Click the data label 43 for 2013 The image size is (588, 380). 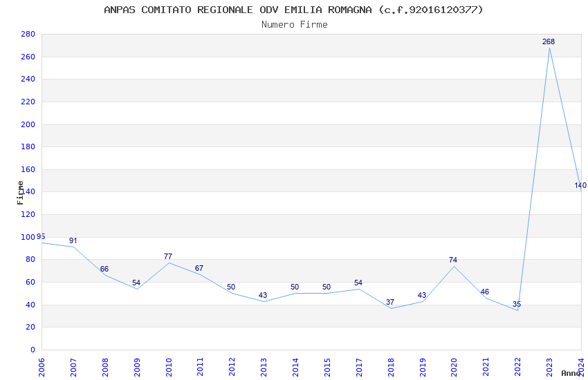pyautogui.click(x=263, y=295)
